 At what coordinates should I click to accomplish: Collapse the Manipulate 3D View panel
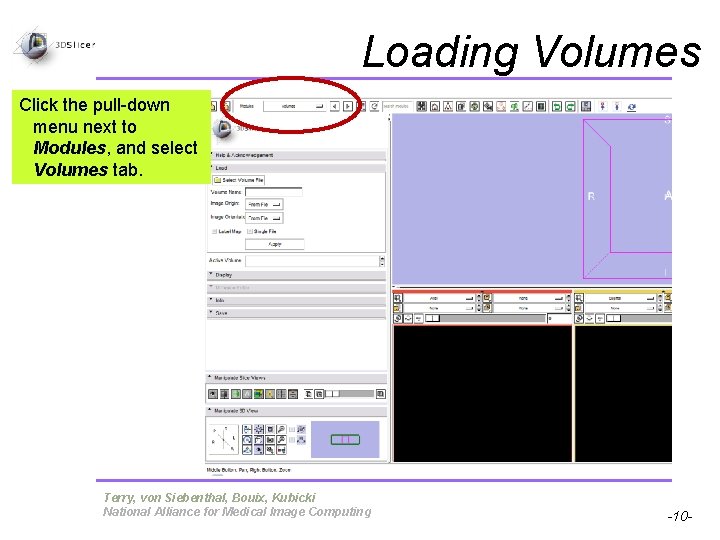click(297, 411)
